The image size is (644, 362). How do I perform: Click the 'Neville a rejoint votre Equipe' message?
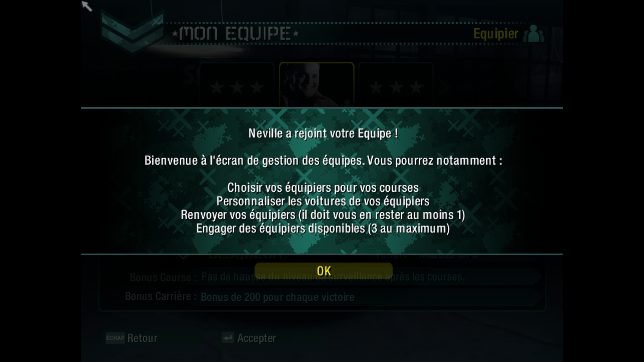323,133
